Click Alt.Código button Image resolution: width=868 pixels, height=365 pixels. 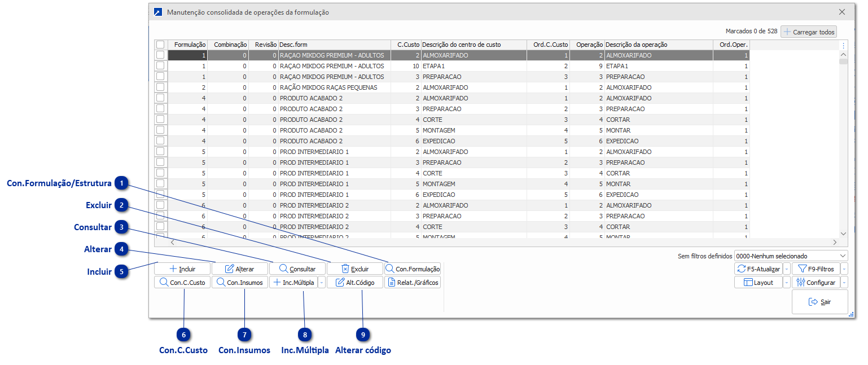click(355, 283)
